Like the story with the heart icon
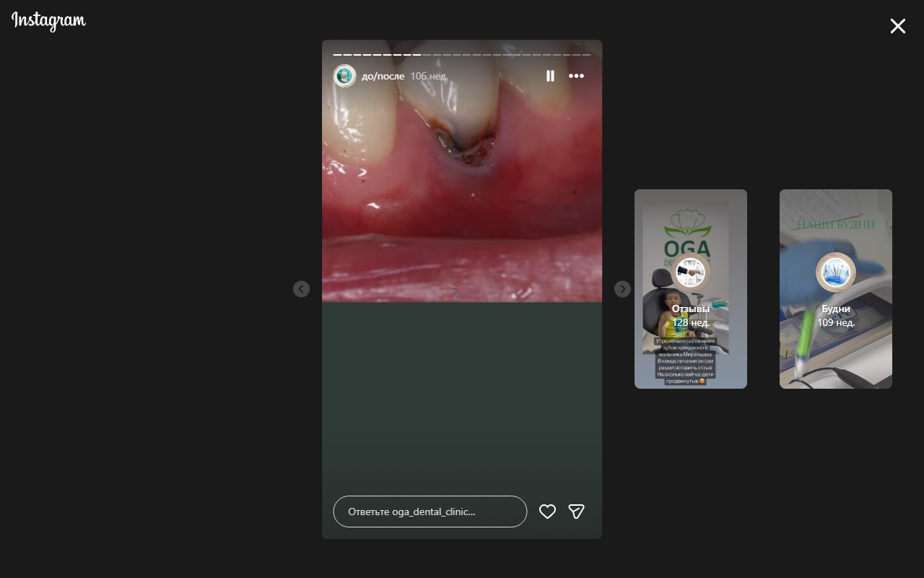924x578 pixels. click(x=547, y=512)
